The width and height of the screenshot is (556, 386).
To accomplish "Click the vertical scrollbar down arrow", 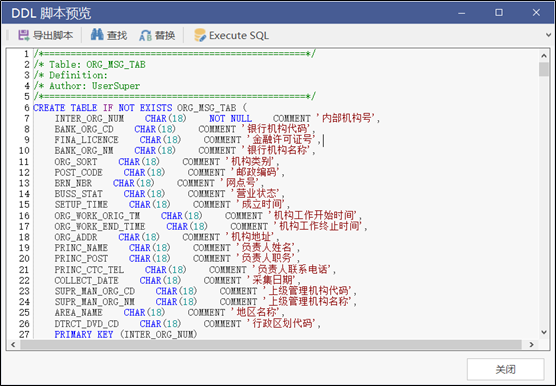I will (544, 332).
